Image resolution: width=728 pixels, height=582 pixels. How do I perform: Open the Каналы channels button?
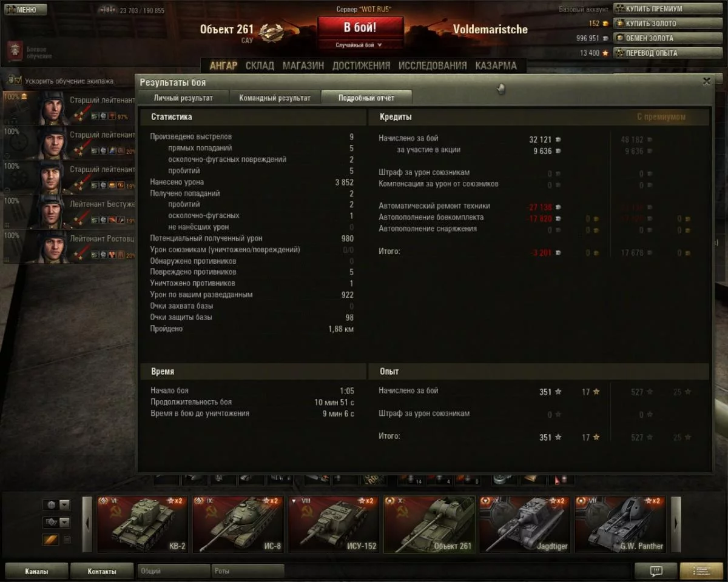click(36, 571)
